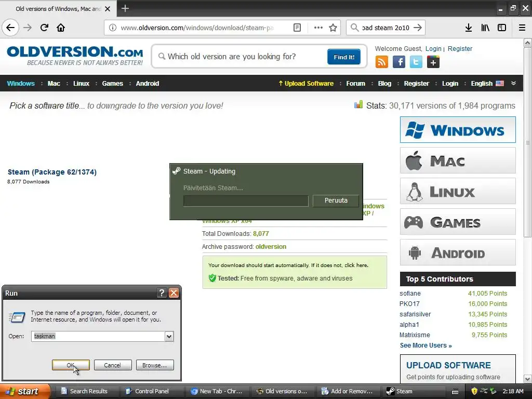Click the Steam update progress bar
Image resolution: width=532 pixels, height=399 pixels.
pos(246,201)
